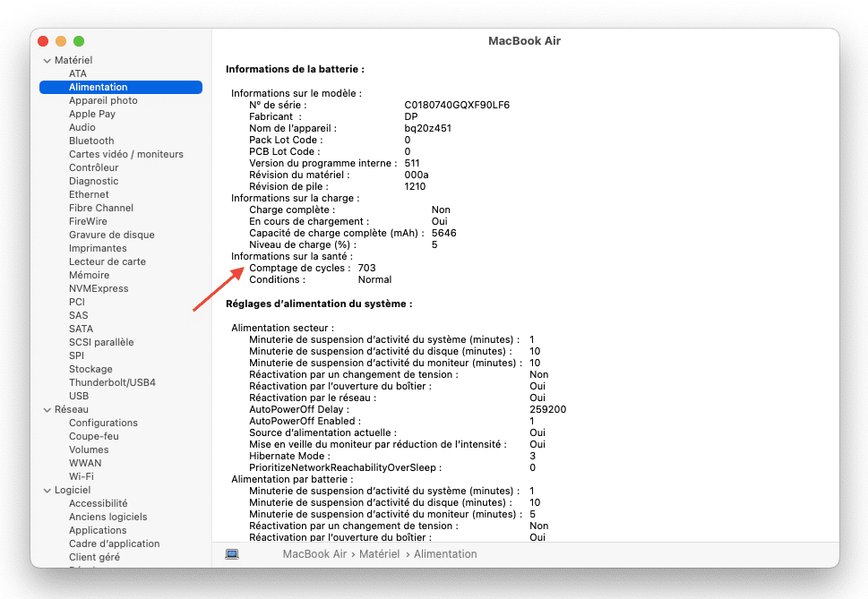
Task: Open Cartes vidéo / moniteurs section
Action: (x=125, y=154)
